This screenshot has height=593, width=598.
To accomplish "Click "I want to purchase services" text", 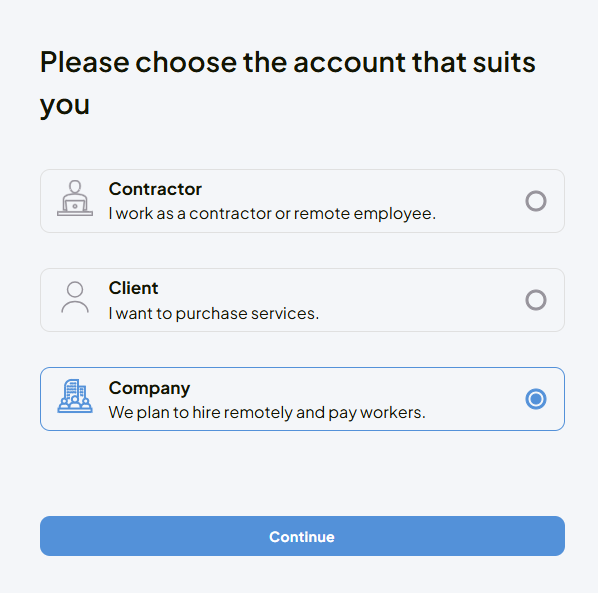I will tap(214, 313).
